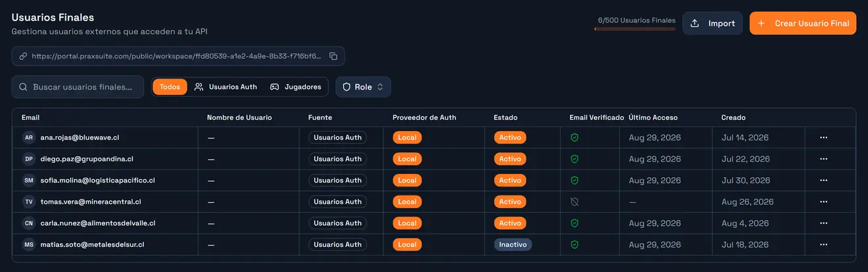Screen dimensions: 868x272
Task: Click the CN avatar for carla.nunez
Action: point(29,223)
